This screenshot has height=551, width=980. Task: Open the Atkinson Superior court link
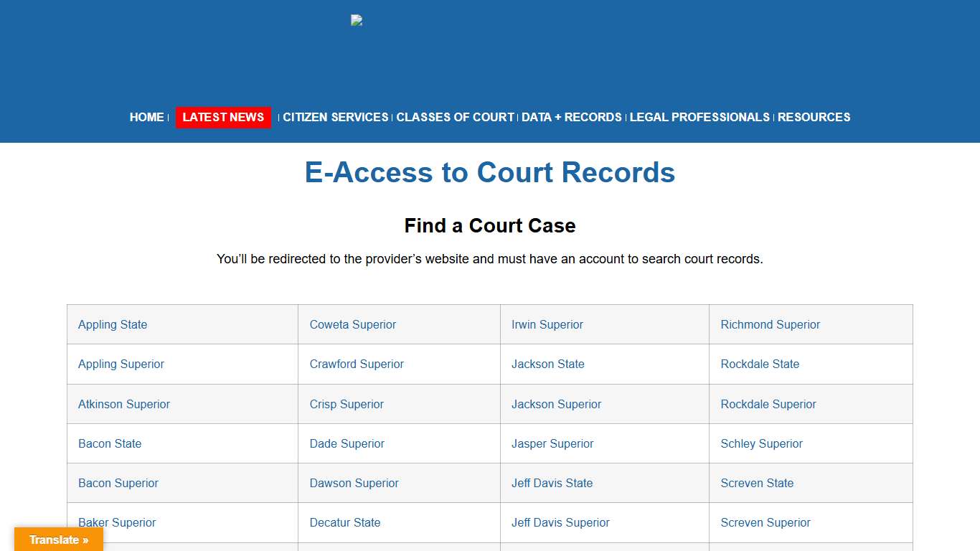124,404
